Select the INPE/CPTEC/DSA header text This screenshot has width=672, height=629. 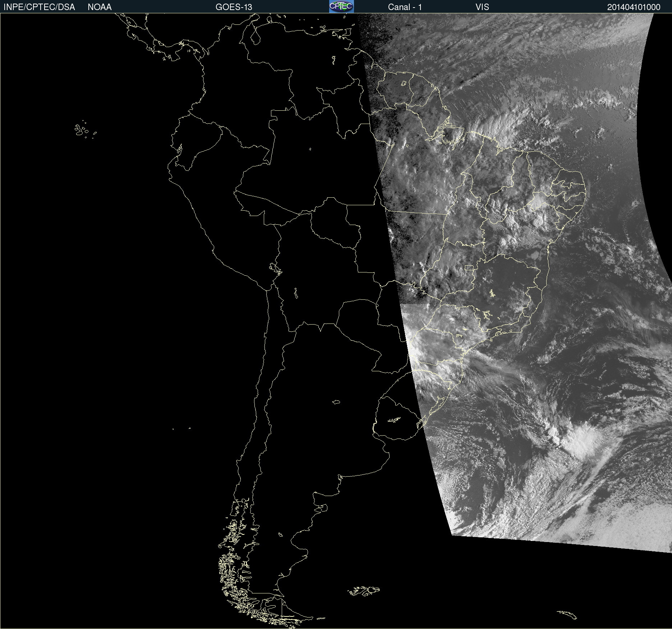pyautogui.click(x=39, y=7)
